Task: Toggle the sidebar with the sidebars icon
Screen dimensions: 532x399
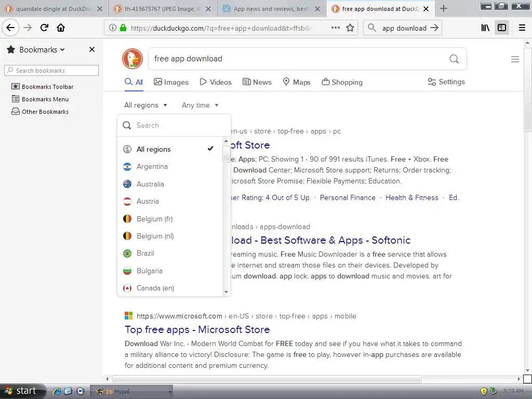Action: coord(502,28)
